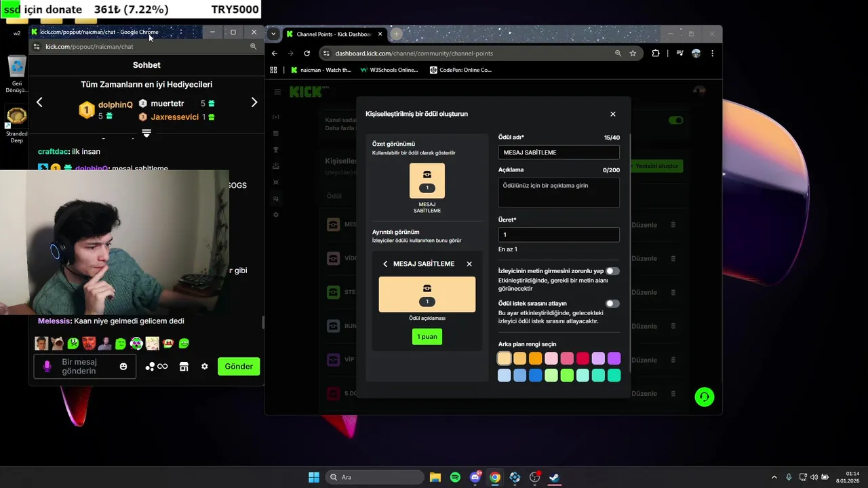Image resolution: width=868 pixels, height=488 pixels.
Task: Click the Ödül adı name input
Action: click(x=559, y=152)
